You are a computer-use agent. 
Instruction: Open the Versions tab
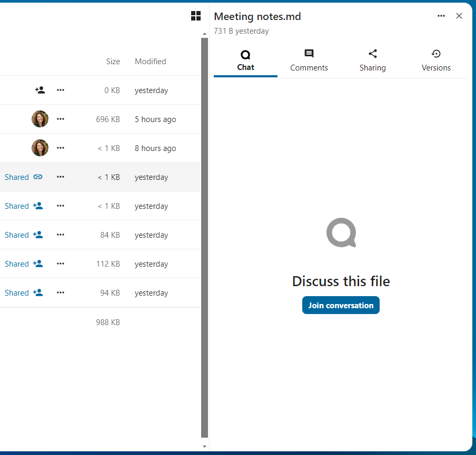coord(436,61)
